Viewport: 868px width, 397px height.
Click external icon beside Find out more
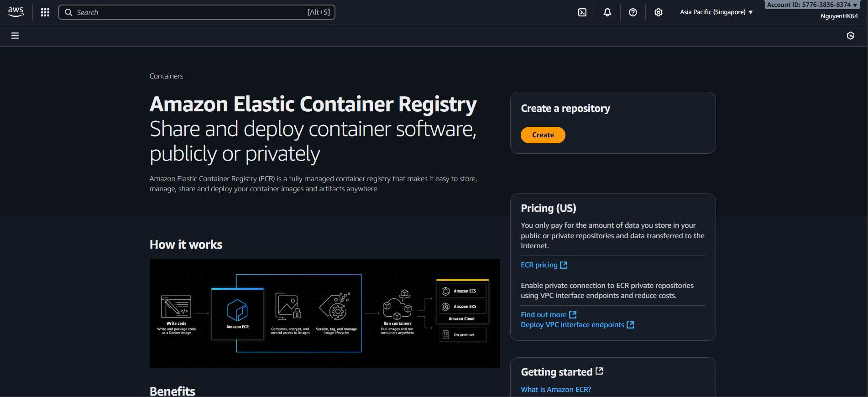point(573,315)
